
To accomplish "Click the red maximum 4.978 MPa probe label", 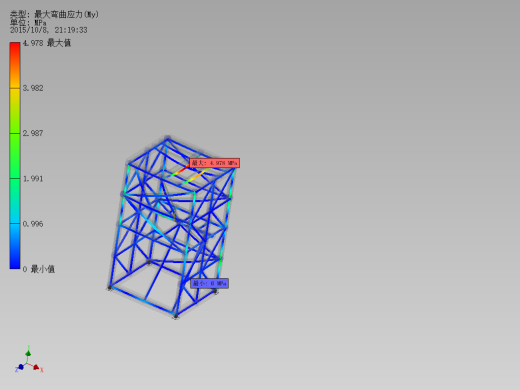I will (x=215, y=163).
